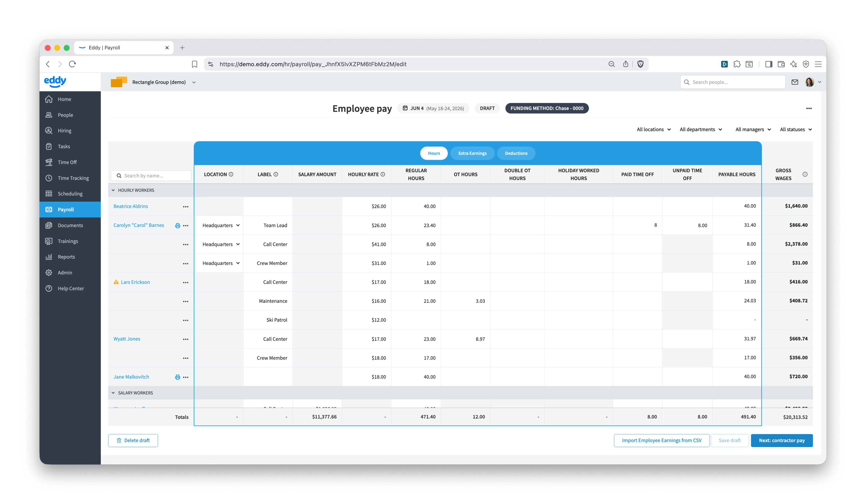Click the share icon in the address bar
The height and width of the screenshot is (504, 866).
pos(625,64)
